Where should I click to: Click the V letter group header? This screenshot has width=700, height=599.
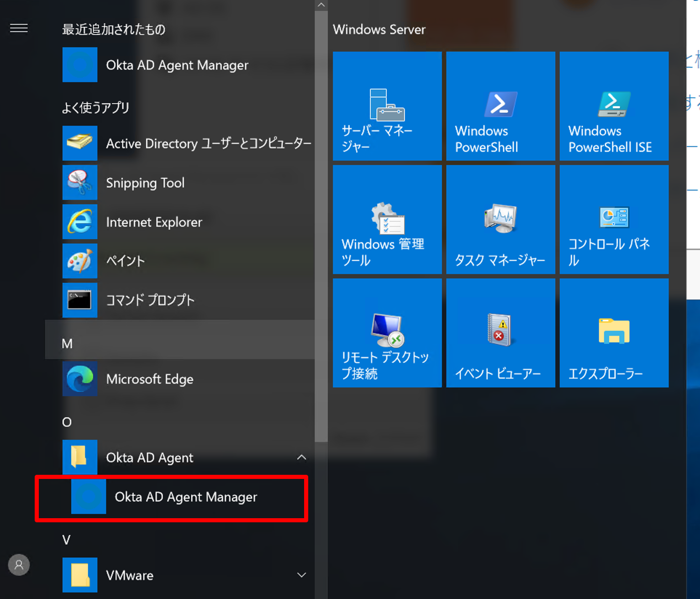pyautogui.click(x=67, y=540)
